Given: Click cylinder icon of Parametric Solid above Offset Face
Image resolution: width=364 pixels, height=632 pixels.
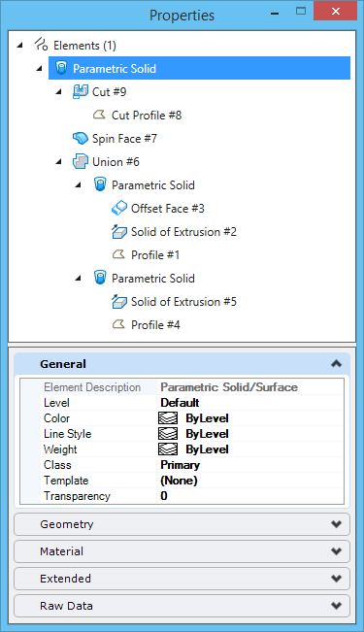Looking at the screenshot, I should [100, 184].
